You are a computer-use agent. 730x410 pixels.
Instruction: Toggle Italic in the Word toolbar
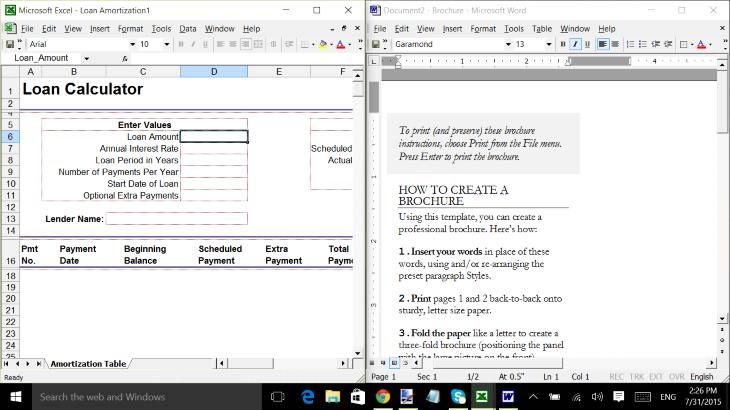click(575, 44)
